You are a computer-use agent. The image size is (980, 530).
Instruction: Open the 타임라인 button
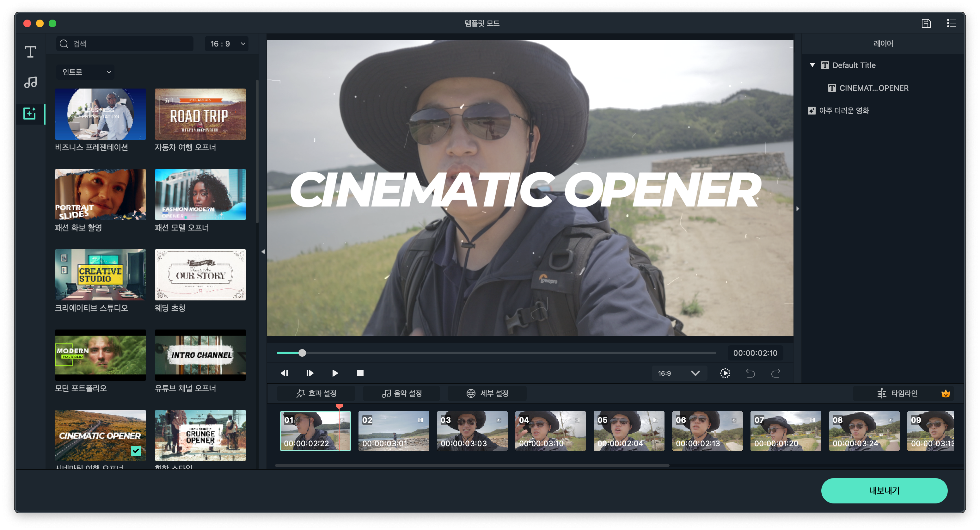[898, 393]
